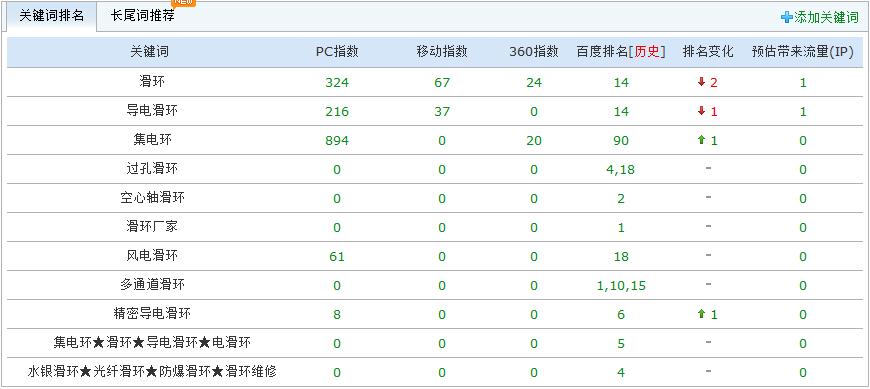Viewport: 870px width, 389px height.
Task: Click 360 index value 24
Action: point(534,83)
